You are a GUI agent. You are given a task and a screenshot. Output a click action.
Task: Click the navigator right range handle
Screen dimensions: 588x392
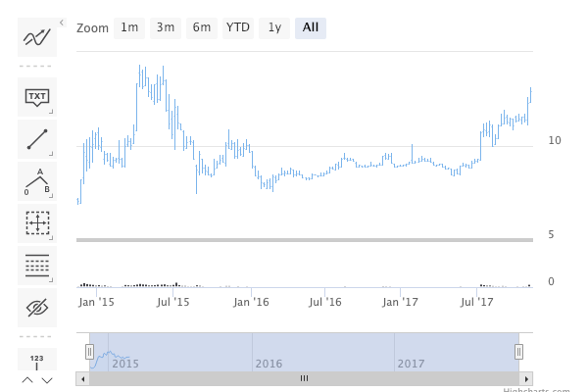[x=519, y=351]
